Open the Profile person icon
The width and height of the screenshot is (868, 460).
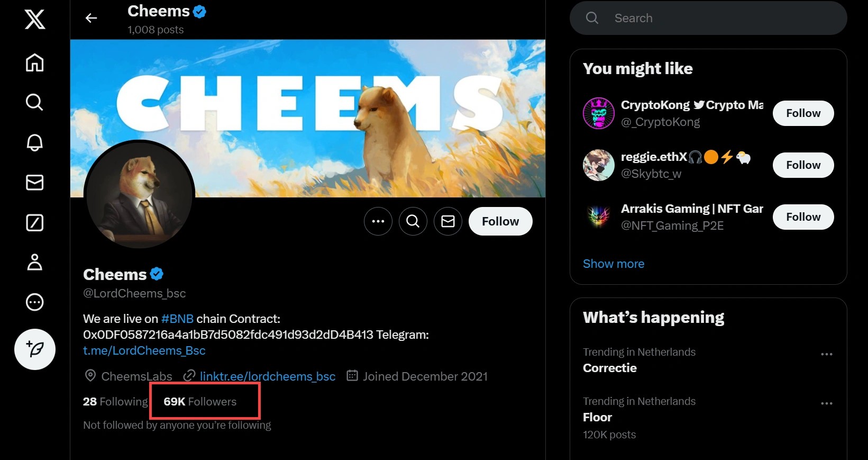(35, 262)
